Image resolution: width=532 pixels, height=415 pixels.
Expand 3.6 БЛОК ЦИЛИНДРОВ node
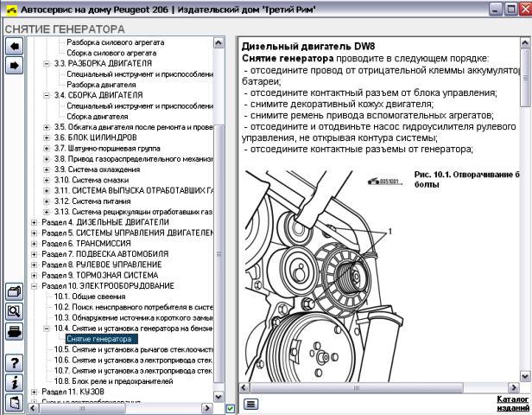pyautogui.click(x=47, y=137)
